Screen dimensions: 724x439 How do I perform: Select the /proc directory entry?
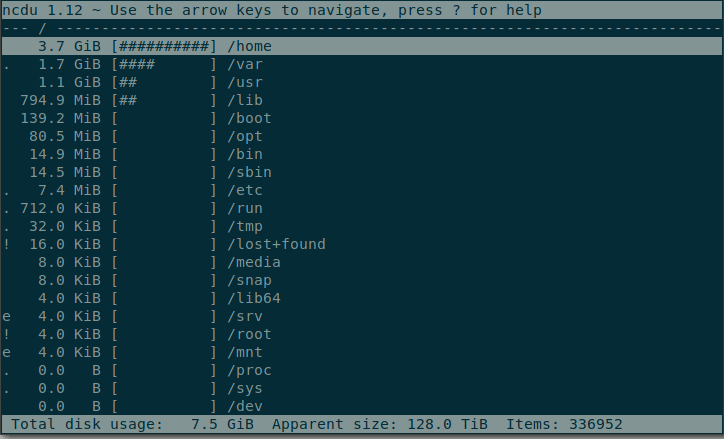[x=249, y=370]
